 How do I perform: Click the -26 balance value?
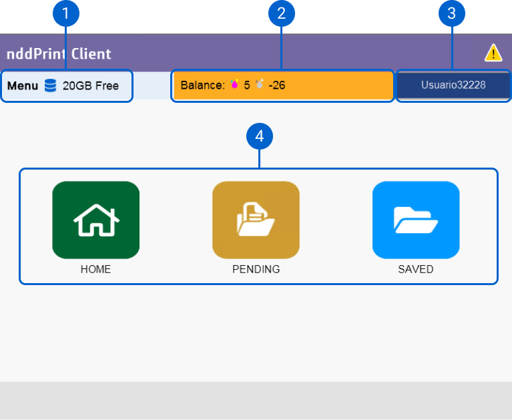[x=277, y=85]
